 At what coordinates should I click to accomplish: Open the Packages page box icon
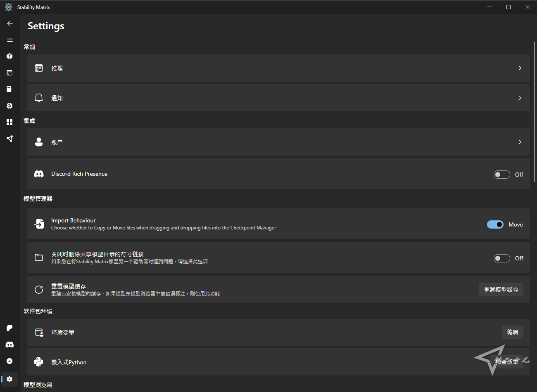tap(10, 56)
